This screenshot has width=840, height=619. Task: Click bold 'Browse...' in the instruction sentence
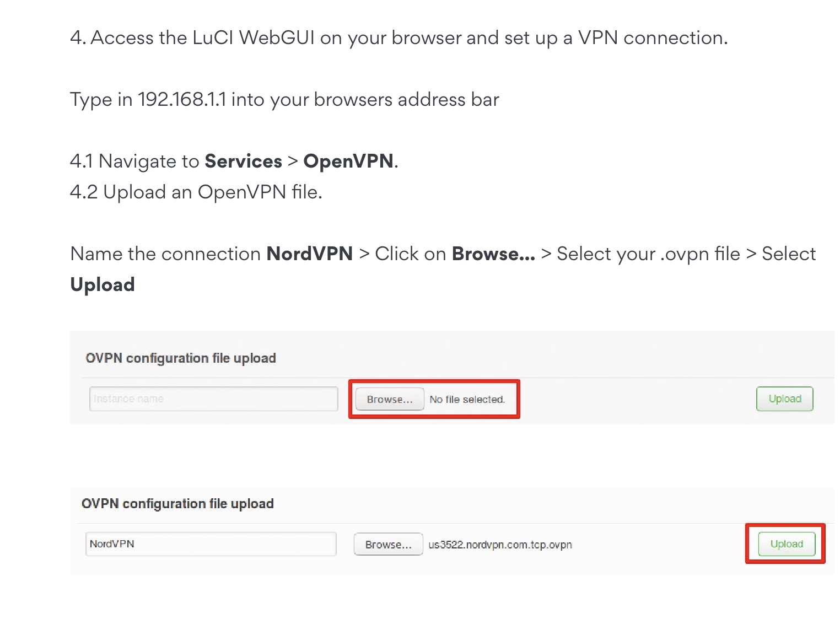pyautogui.click(x=493, y=254)
